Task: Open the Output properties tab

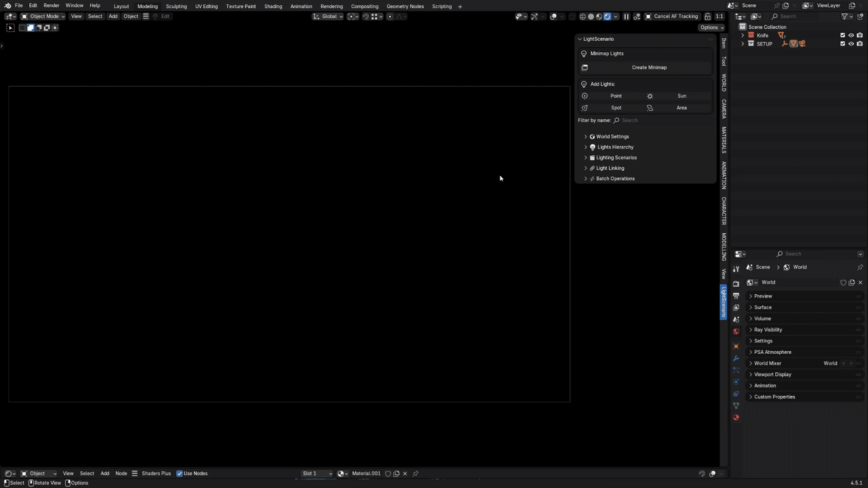Action: pos(736,296)
